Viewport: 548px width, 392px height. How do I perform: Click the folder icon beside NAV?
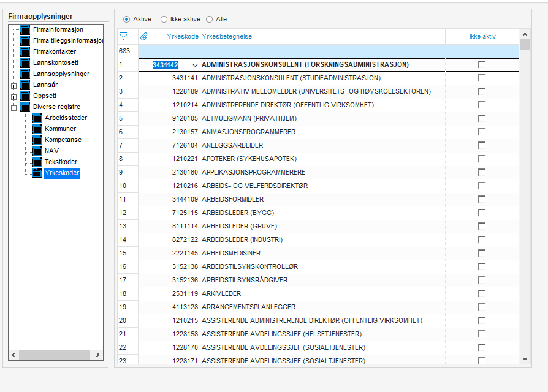pyautogui.click(x=37, y=151)
